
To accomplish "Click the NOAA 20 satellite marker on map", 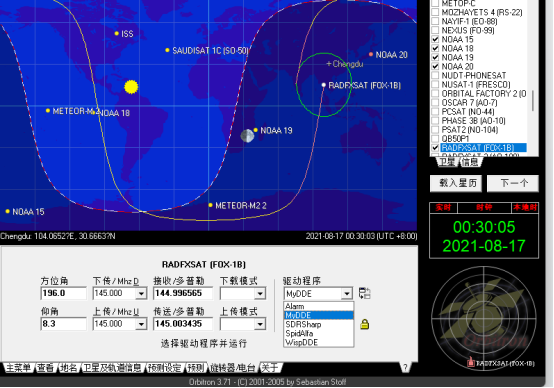I will pos(371,54).
